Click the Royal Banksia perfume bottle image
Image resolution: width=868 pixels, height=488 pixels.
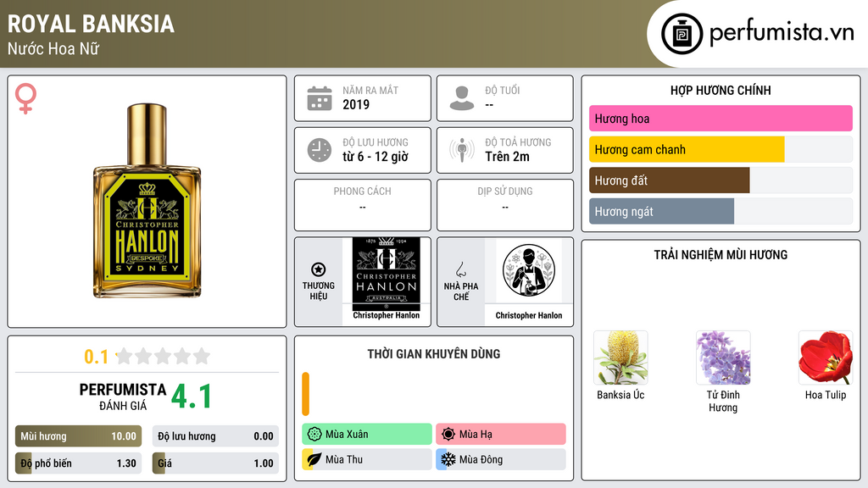pos(147,201)
